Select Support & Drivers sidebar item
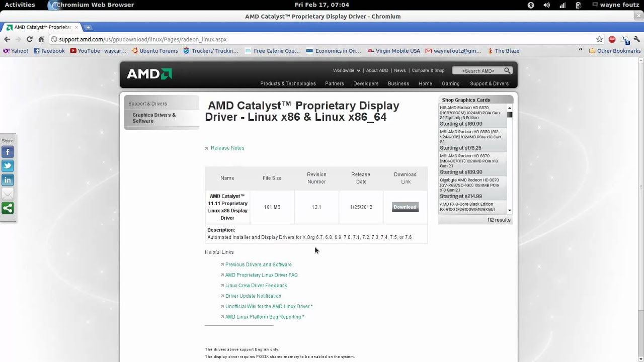 pos(147,104)
